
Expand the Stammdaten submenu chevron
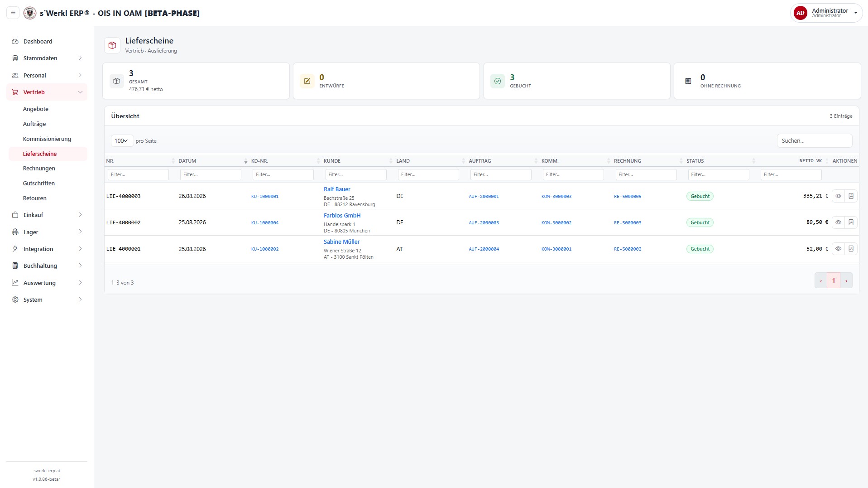80,58
